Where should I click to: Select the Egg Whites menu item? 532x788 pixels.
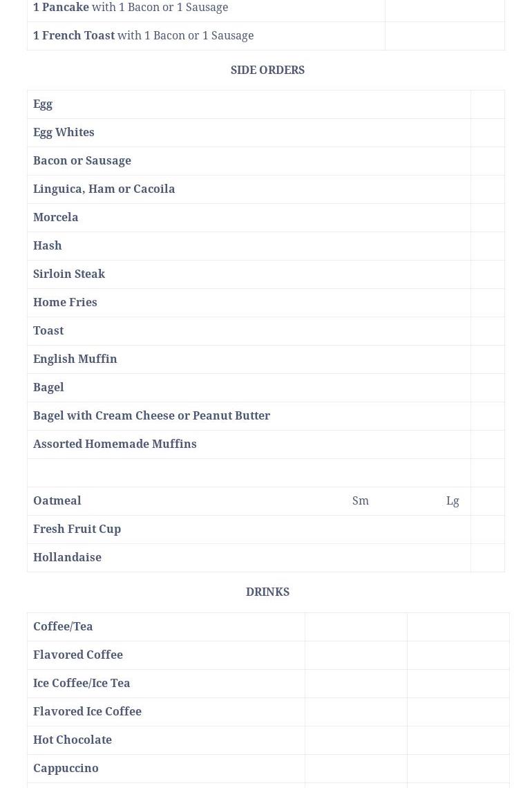pos(64,132)
